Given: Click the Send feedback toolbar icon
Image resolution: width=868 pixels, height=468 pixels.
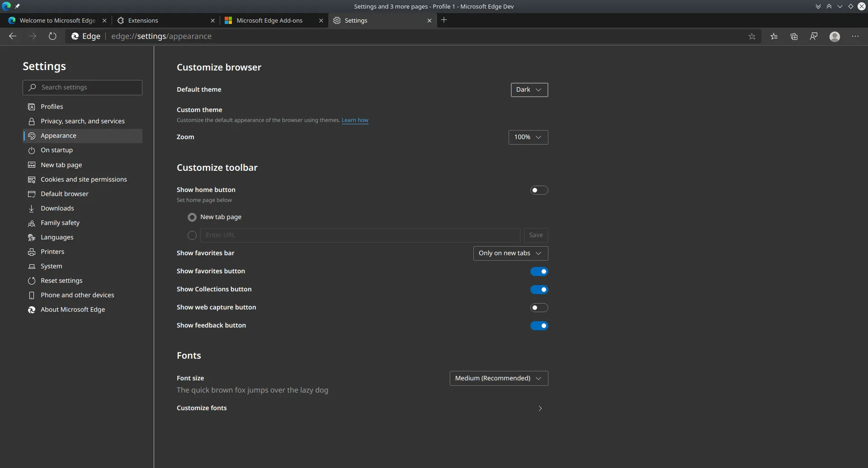Looking at the screenshot, I should [814, 37].
